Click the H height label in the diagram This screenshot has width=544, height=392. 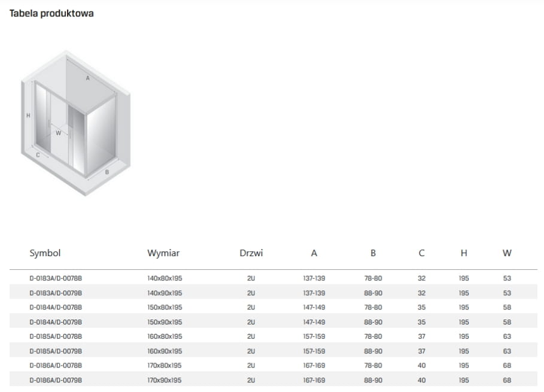click(28, 116)
